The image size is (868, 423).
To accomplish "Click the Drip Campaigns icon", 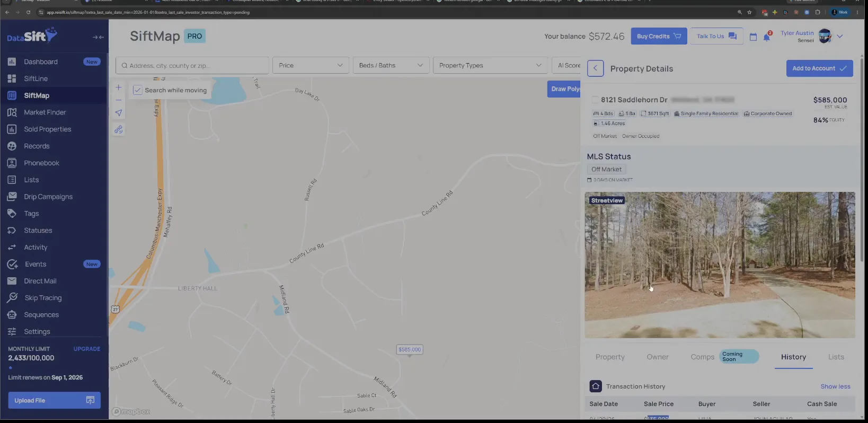I will click(12, 197).
